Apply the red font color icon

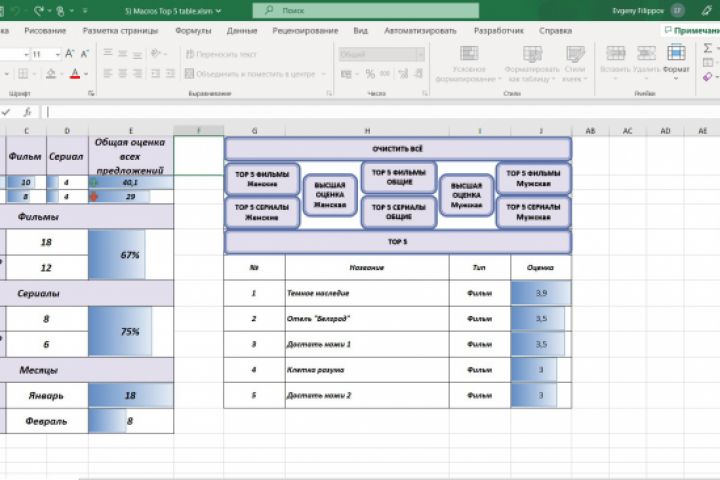click(75, 73)
